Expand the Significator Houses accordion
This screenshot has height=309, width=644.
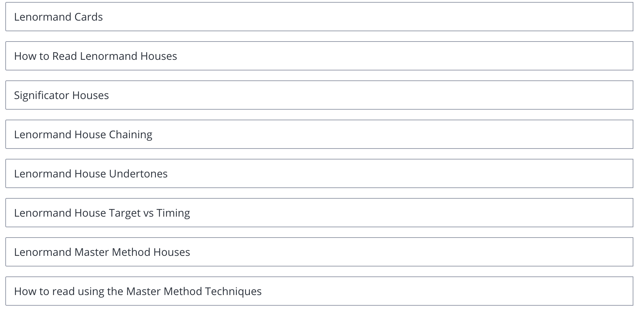tap(319, 95)
